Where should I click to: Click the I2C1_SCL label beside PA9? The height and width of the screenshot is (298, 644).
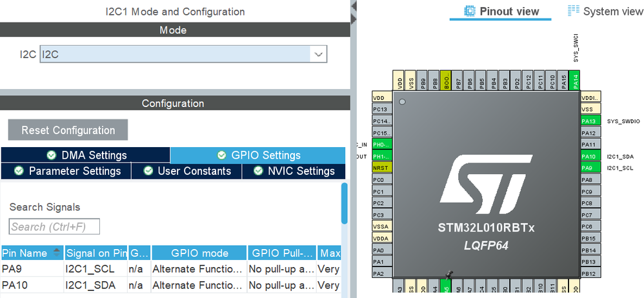pos(619,168)
